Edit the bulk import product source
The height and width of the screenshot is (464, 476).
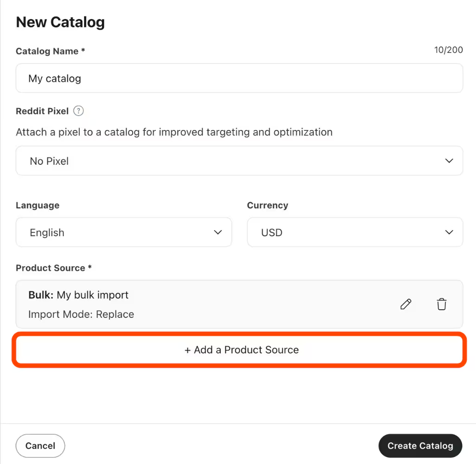pyautogui.click(x=406, y=304)
